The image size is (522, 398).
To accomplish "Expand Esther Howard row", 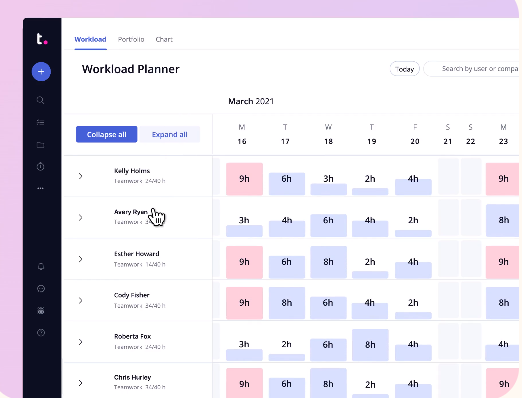I will pyautogui.click(x=80, y=259).
